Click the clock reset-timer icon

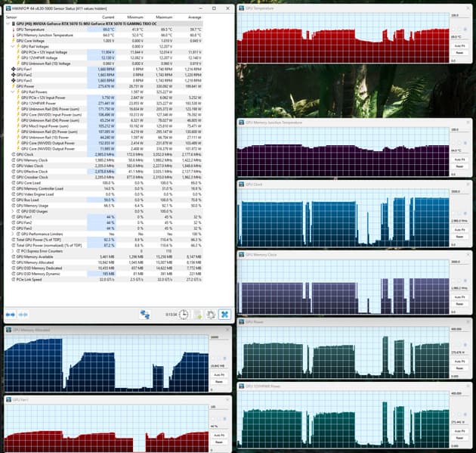point(184,315)
